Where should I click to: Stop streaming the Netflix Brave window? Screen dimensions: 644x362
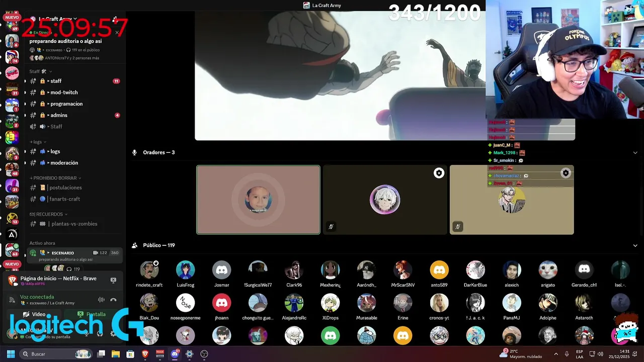(113, 280)
